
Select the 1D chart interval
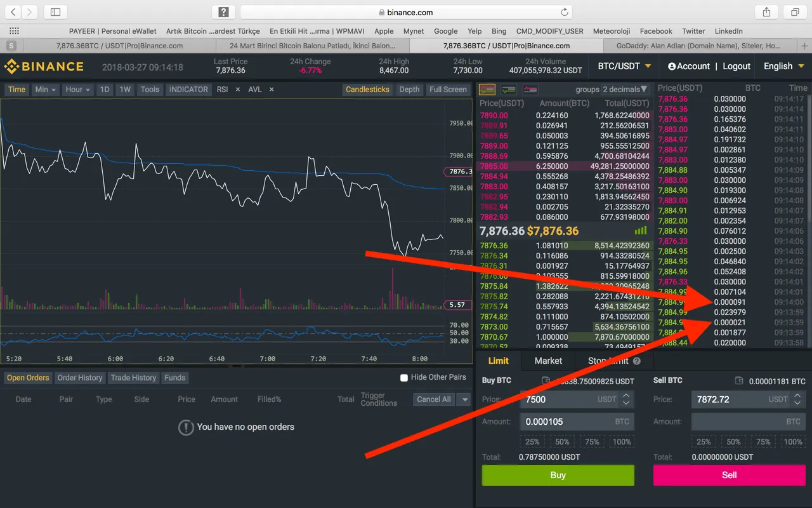[105, 90]
